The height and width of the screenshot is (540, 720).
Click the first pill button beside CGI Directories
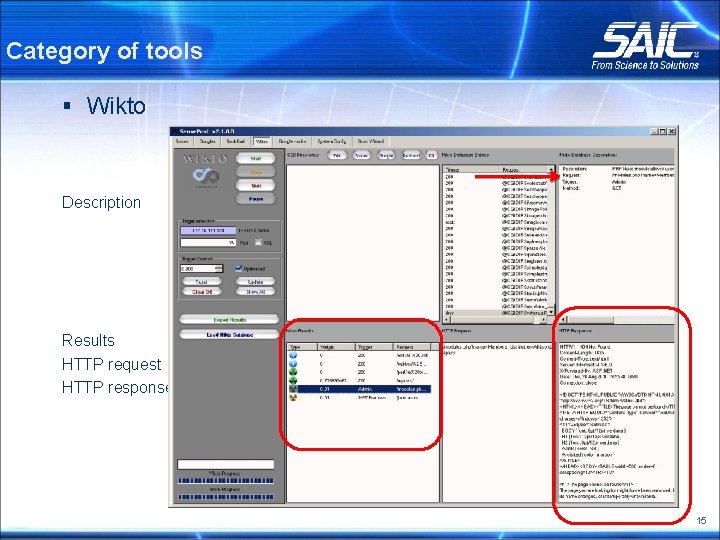click(337, 155)
